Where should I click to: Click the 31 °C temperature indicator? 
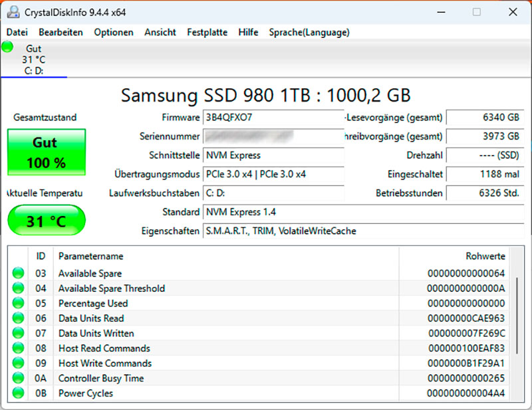[x=46, y=220]
